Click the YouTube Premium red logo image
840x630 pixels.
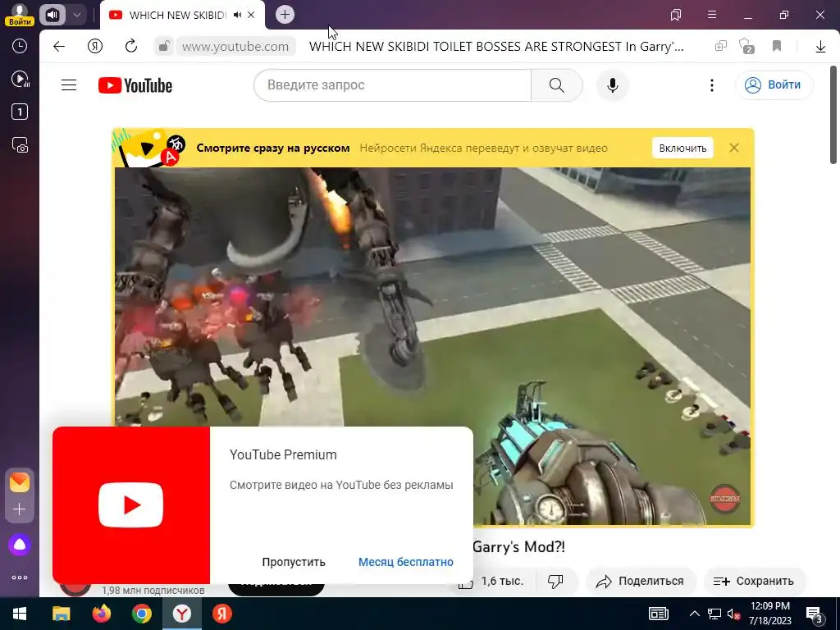point(130,504)
